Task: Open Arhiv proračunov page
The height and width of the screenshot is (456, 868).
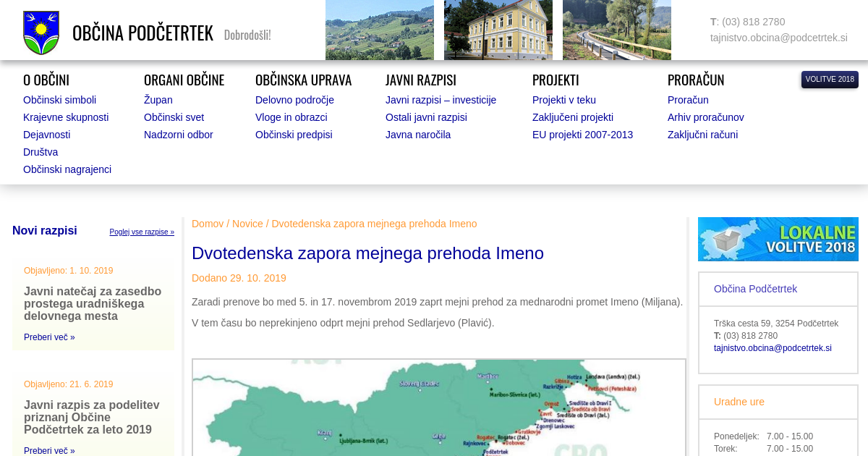Action: (x=705, y=117)
